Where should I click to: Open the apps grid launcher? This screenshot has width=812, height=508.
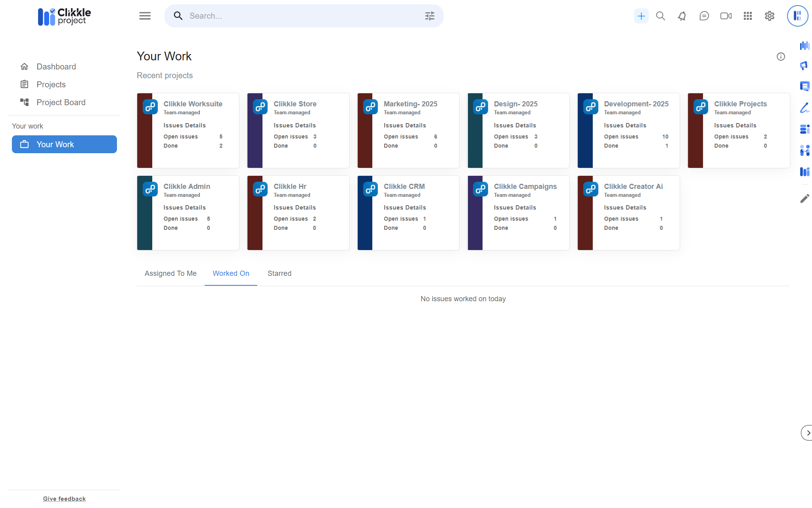click(x=747, y=16)
